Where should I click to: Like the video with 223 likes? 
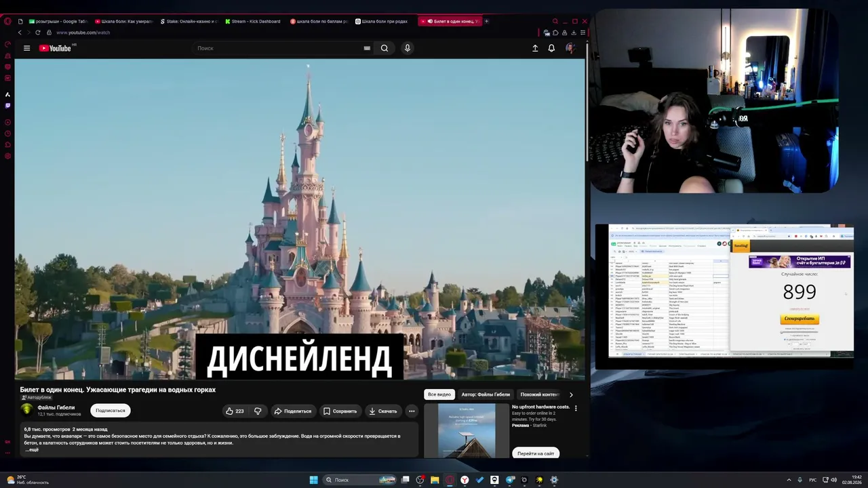click(x=235, y=411)
